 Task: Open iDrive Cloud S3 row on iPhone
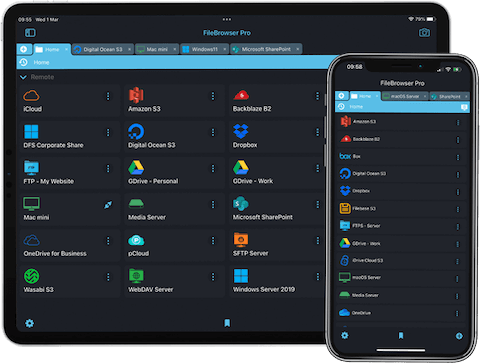401,260
